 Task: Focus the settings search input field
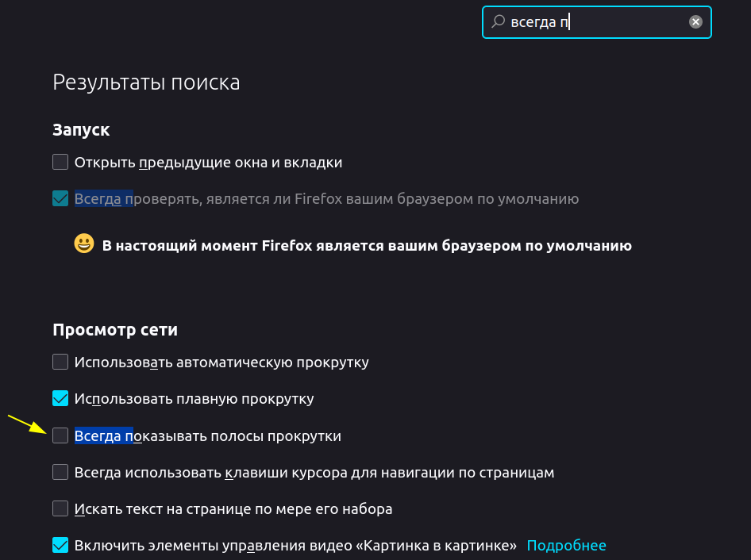[x=603, y=22]
